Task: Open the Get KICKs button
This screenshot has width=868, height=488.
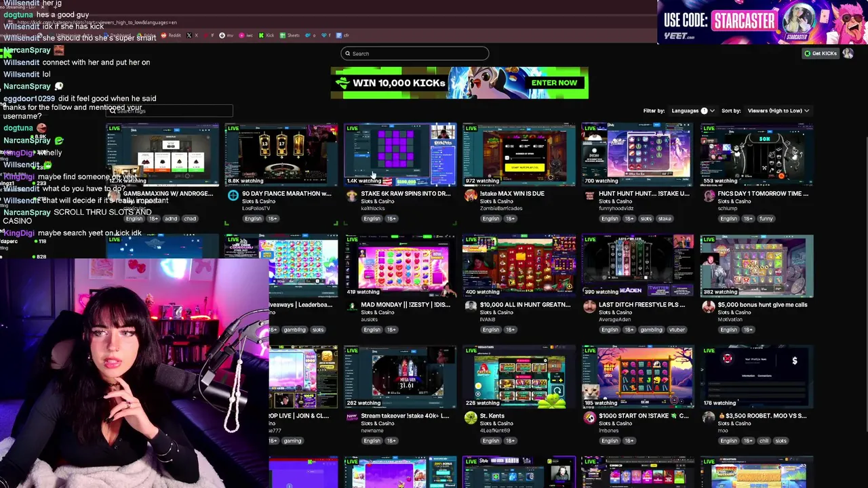Action: [x=821, y=54]
